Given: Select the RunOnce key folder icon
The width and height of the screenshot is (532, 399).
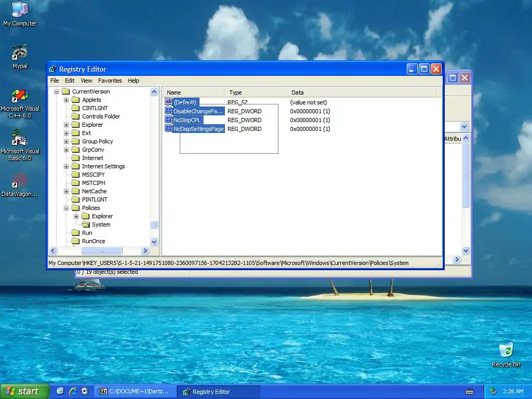Looking at the screenshot, I should 76,241.
